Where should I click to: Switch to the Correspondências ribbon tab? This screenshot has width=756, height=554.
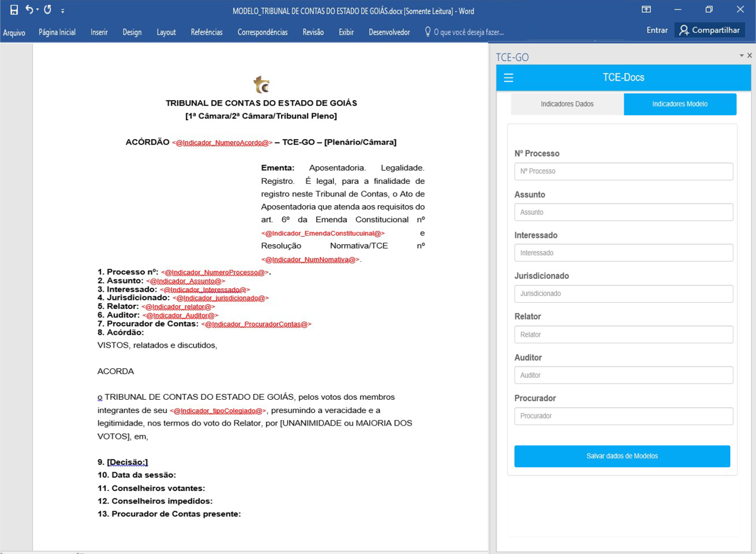(x=262, y=32)
